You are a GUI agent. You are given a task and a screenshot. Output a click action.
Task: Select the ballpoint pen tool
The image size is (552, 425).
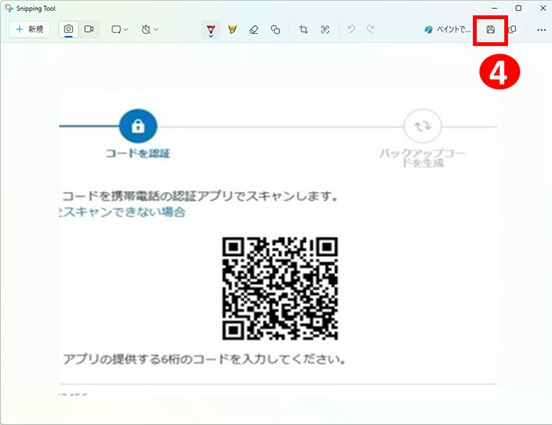211,30
